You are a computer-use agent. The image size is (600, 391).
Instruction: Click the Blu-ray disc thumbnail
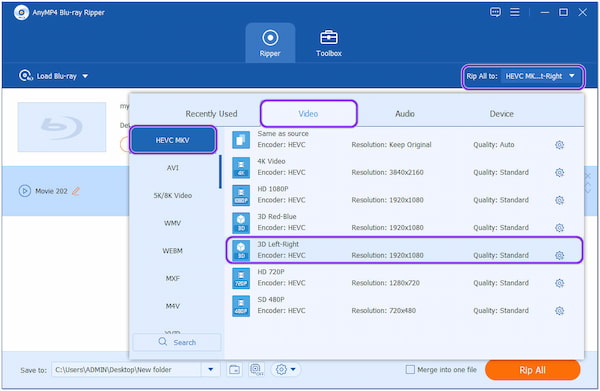tap(62, 127)
